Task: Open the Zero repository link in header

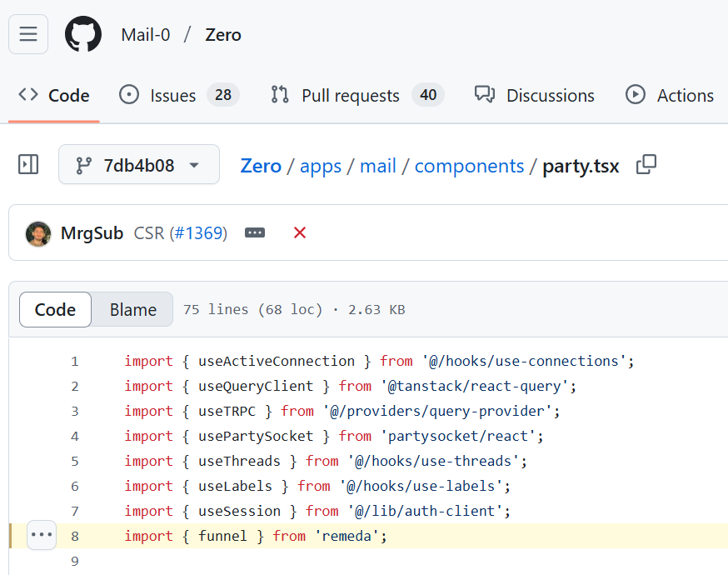Action: click(223, 35)
